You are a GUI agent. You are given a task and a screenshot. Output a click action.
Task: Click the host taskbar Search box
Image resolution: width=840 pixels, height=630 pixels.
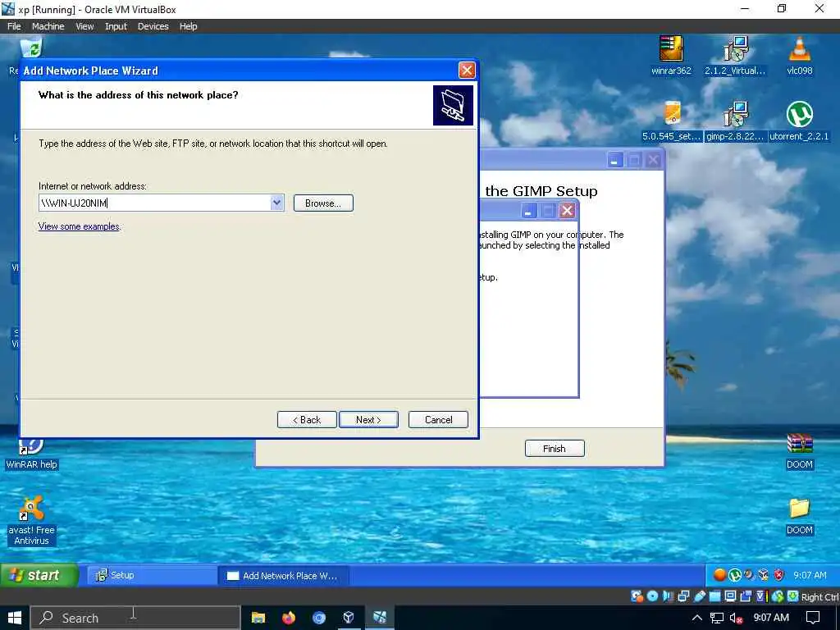(x=135, y=618)
